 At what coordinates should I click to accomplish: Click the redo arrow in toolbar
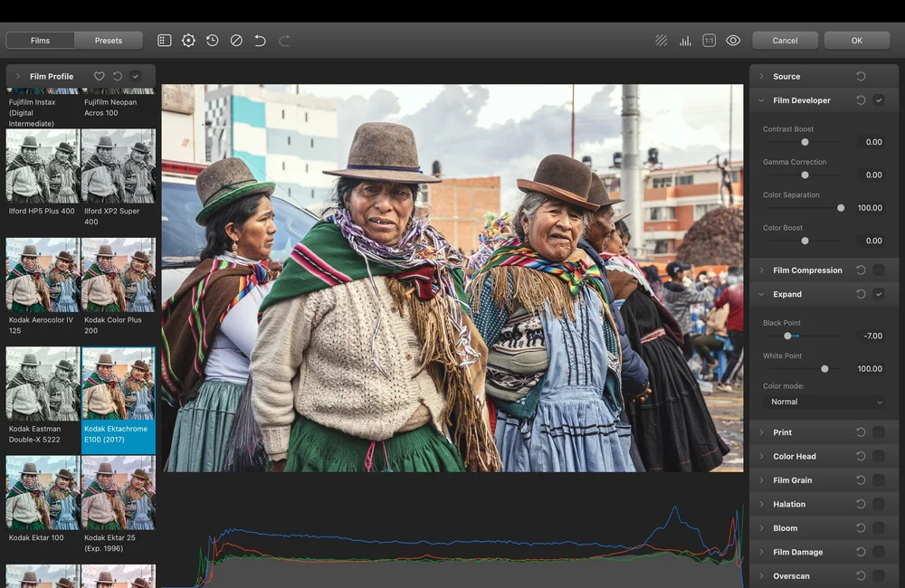pos(284,41)
